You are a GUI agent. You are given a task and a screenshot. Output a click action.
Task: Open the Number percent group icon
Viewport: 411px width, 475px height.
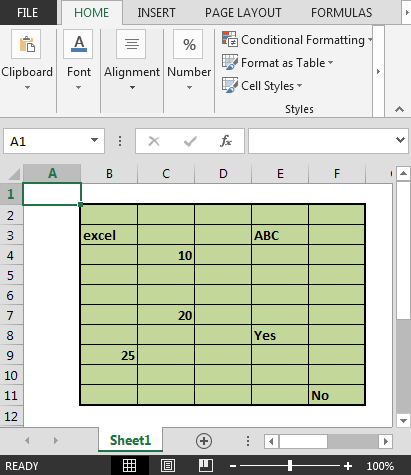pyautogui.click(x=188, y=44)
